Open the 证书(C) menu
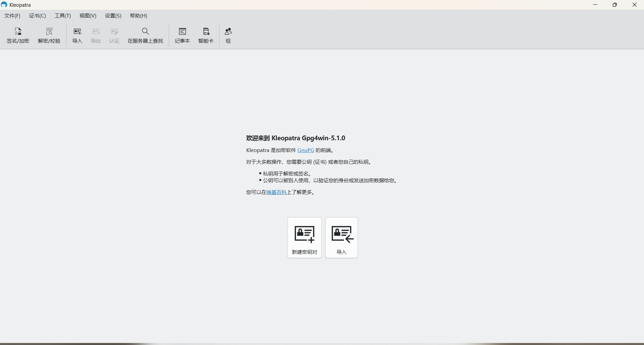Viewport: 644px width, 345px height. tap(38, 16)
